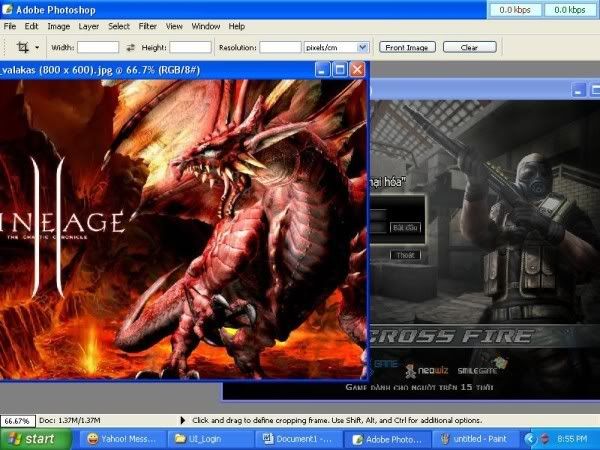This screenshot has width=600, height=450.
Task: Click the 66.67% zoom level field
Action: pyautogui.click(x=18, y=421)
